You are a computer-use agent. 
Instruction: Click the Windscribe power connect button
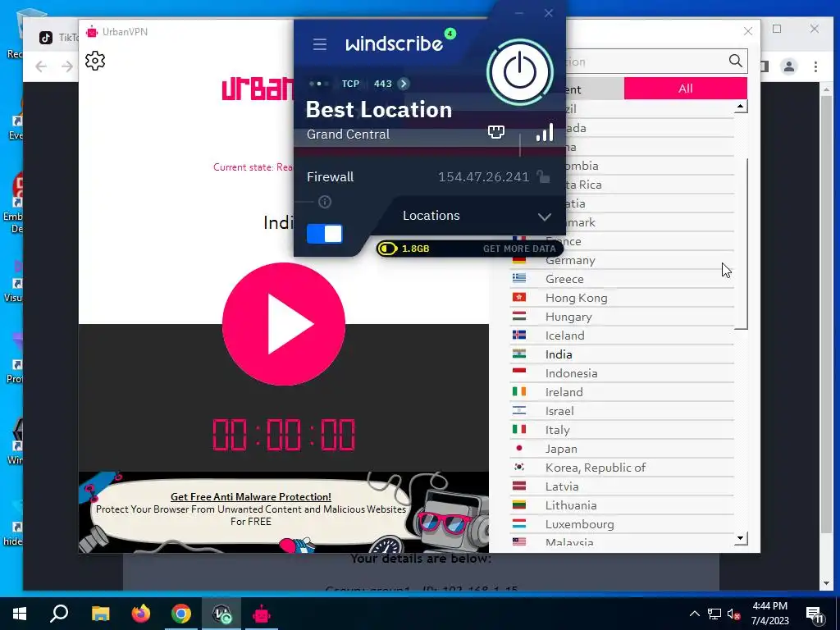(x=519, y=72)
